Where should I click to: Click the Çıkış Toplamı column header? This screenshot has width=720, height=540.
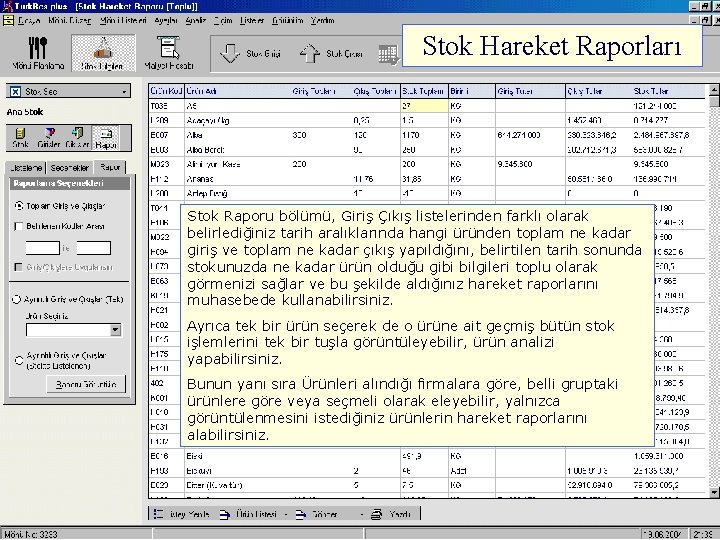pos(375,91)
